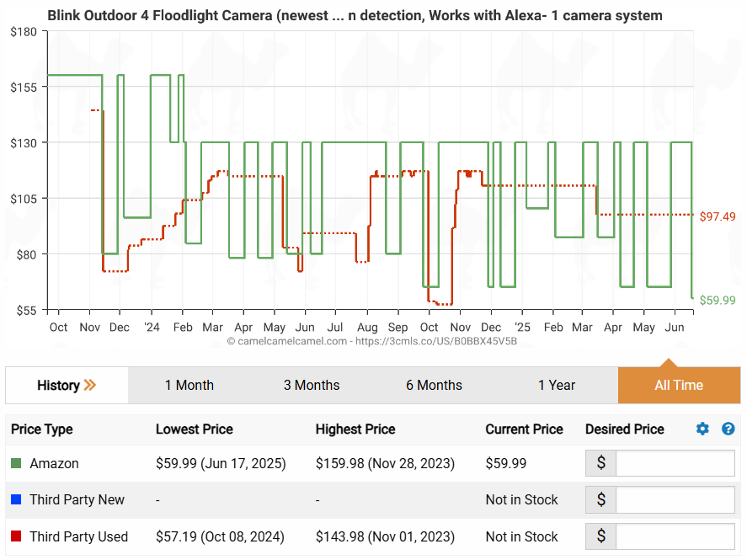Enter desired price for Amazon
This screenshot has width=747, height=560.
[x=675, y=463]
